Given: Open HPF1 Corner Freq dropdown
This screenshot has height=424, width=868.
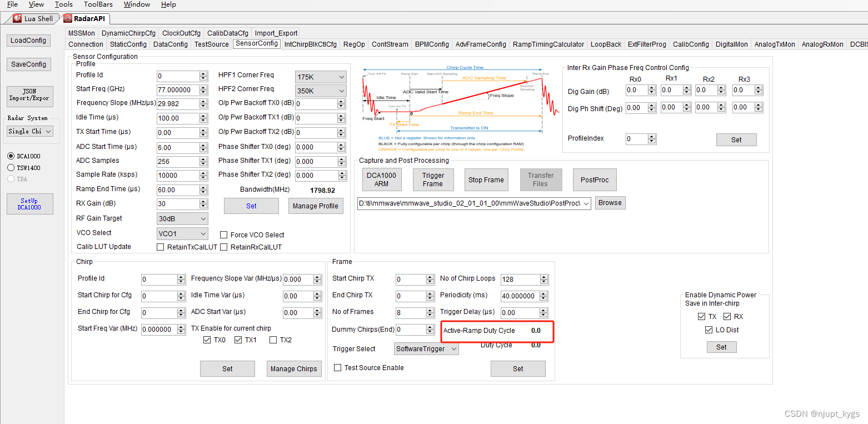Looking at the screenshot, I should click(x=321, y=77).
